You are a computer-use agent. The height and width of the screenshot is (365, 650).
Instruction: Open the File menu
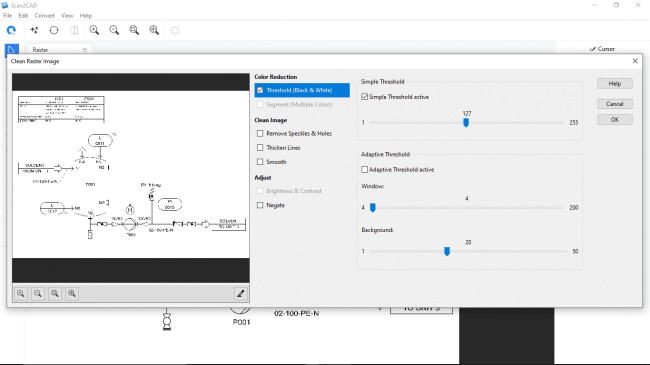click(x=7, y=15)
